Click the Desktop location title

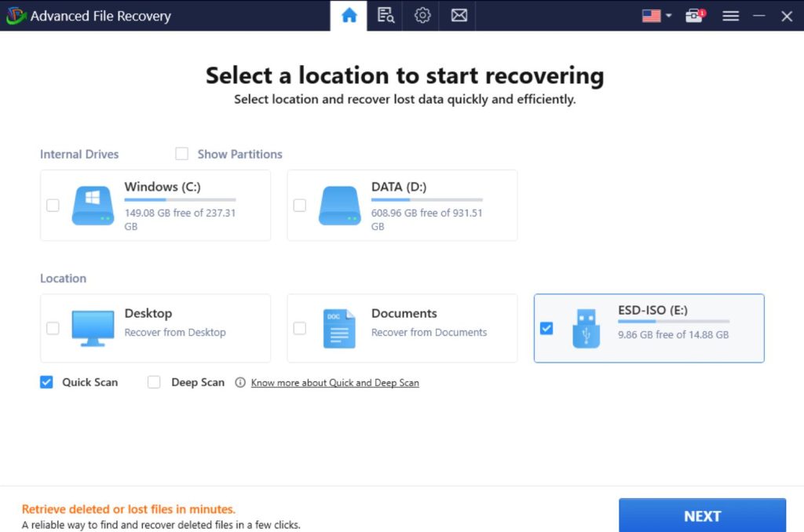[x=148, y=313]
